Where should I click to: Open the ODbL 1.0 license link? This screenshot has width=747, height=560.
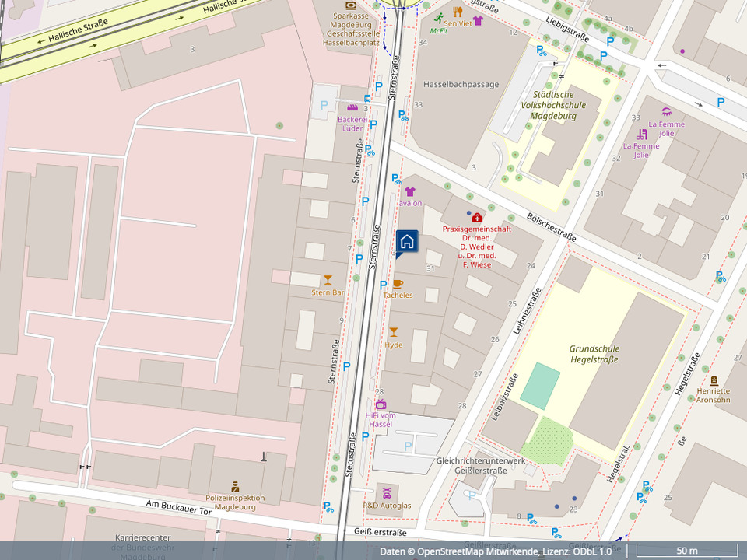pos(593,551)
